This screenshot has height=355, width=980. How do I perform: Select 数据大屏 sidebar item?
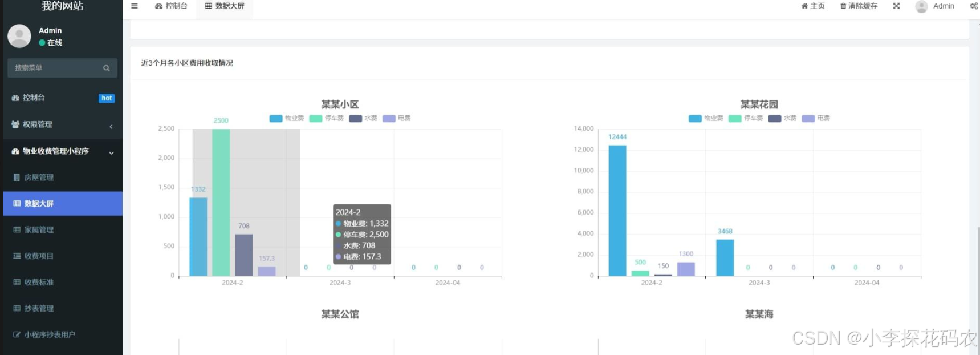(x=63, y=204)
